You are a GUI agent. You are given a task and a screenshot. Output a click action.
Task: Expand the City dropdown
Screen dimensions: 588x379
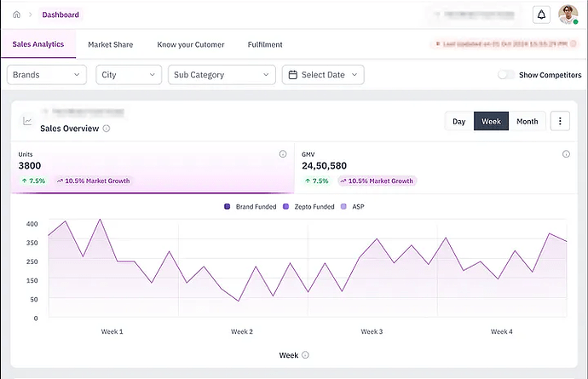coord(129,75)
